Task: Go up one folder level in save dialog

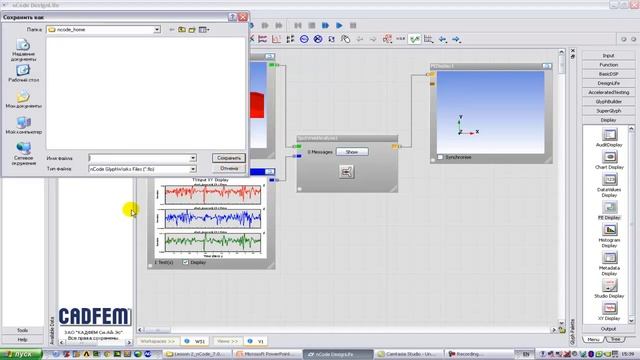Action: tap(182, 29)
